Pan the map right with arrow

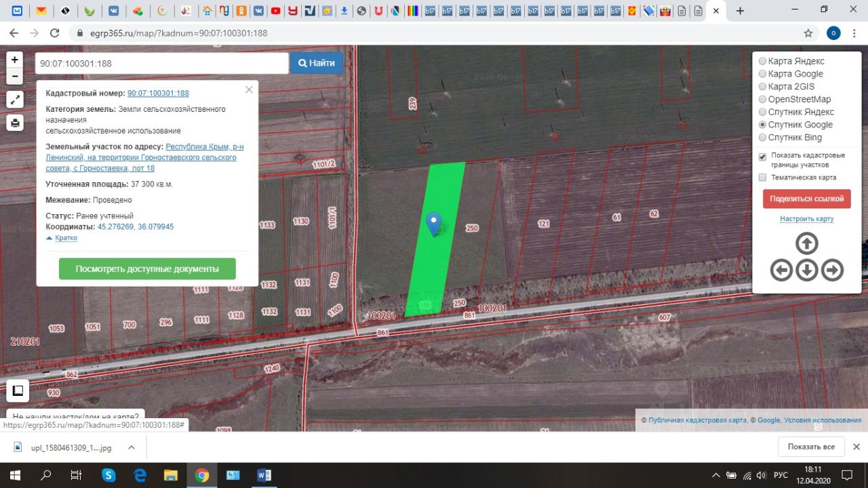click(832, 270)
